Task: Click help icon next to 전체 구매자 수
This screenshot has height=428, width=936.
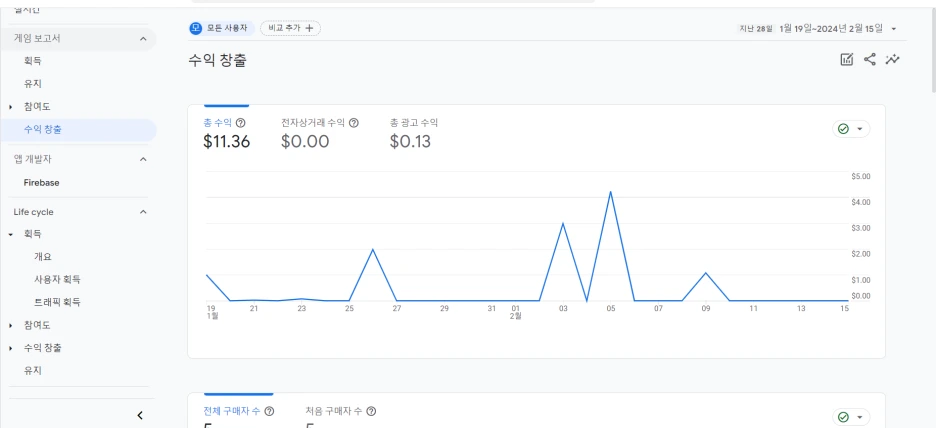Action: [x=269, y=411]
